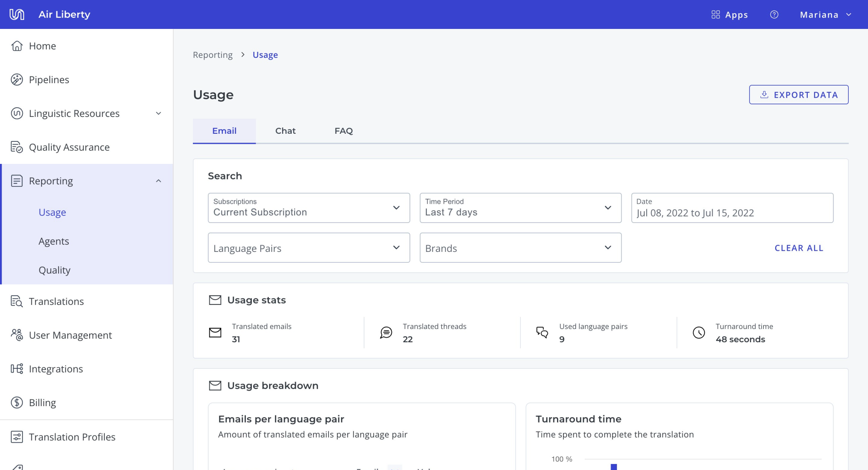868x470 pixels.
Task: Click the Air Liberty title text
Action: (x=64, y=14)
